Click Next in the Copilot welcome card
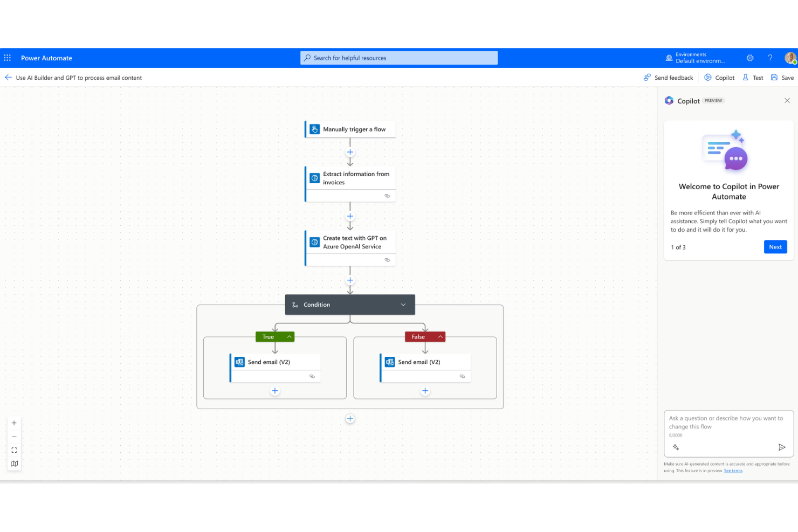Screen dimensions: 798x532 tap(775, 247)
